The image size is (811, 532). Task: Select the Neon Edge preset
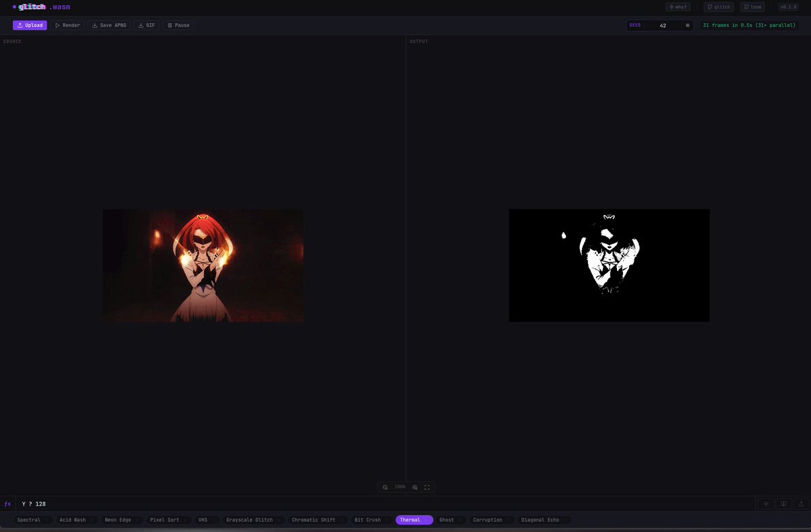(x=122, y=520)
